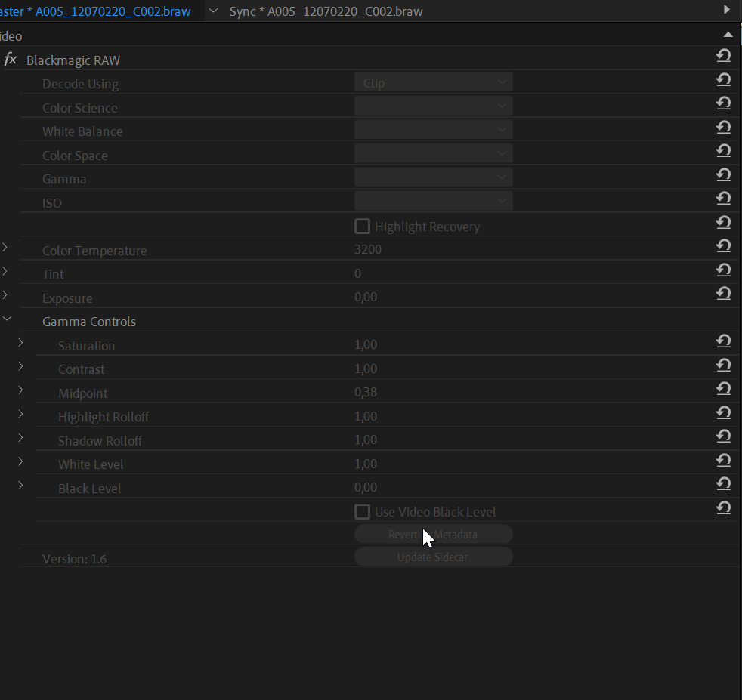742x700 pixels.
Task: Expand the Black Level property
Action: pos(20,486)
